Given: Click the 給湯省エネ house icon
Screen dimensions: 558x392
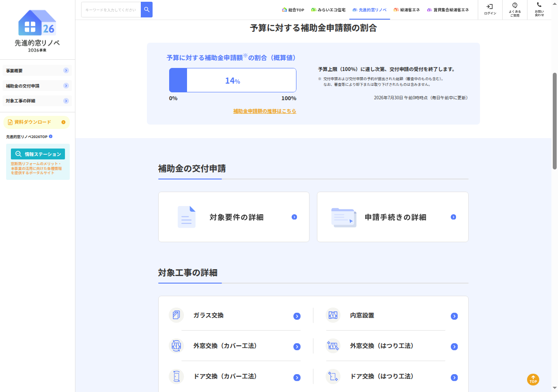Looking at the screenshot, I should (396, 10).
